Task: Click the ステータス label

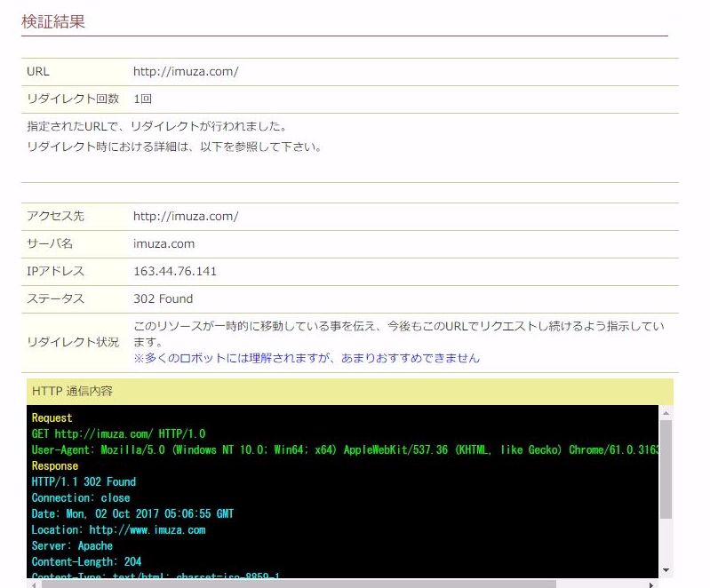Action: point(55,298)
